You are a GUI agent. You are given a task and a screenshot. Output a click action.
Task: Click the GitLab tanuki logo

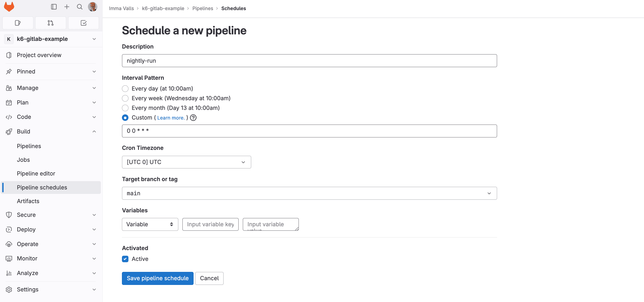9,7
